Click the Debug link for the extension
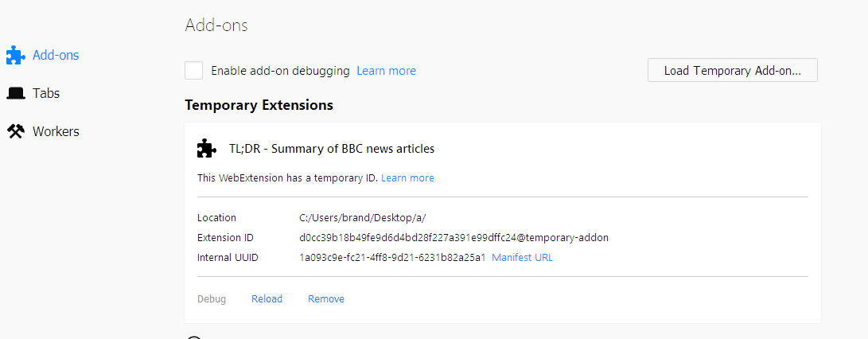Viewport: 868px width, 339px height. coord(212,299)
